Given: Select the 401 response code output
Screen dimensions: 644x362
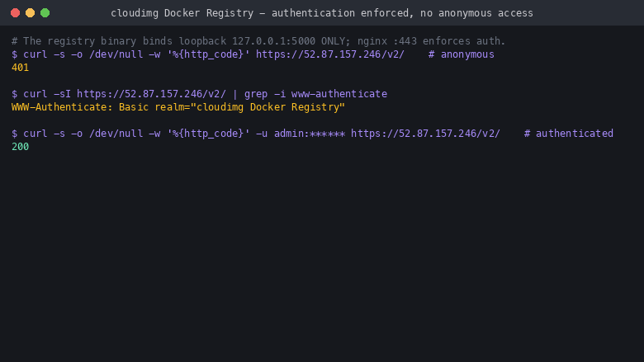Looking at the screenshot, I should 20,68.
